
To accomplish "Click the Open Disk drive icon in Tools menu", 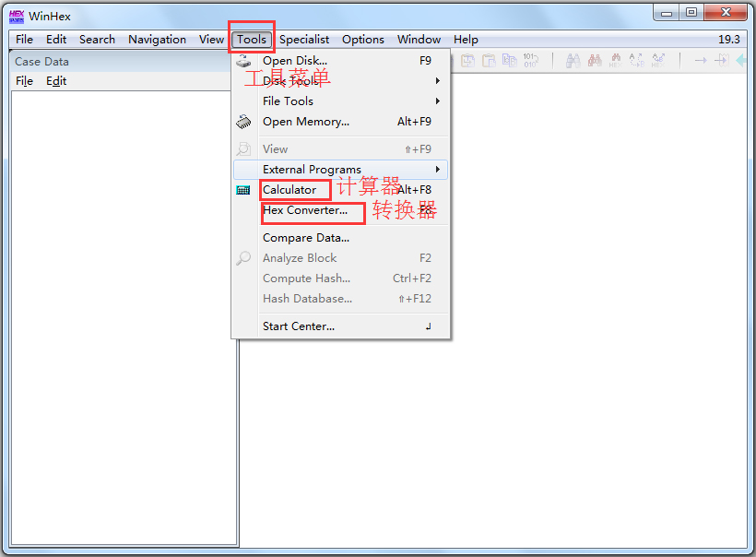I will click(x=243, y=61).
